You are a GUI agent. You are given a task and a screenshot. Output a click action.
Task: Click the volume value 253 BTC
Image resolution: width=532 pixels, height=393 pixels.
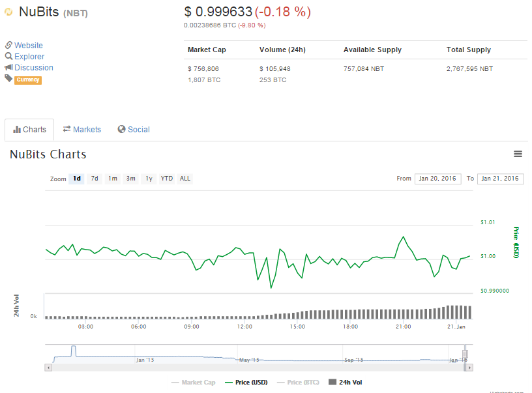click(x=273, y=80)
